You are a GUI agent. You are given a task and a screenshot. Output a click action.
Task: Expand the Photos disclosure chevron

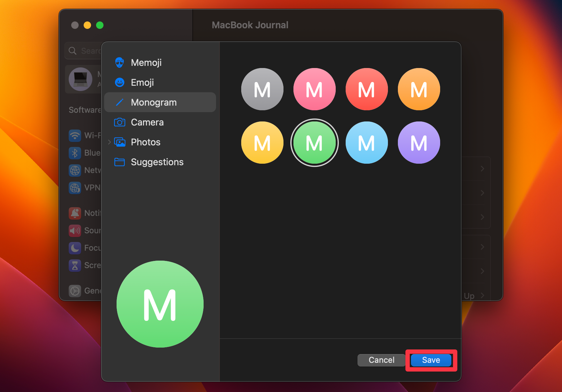tap(109, 142)
